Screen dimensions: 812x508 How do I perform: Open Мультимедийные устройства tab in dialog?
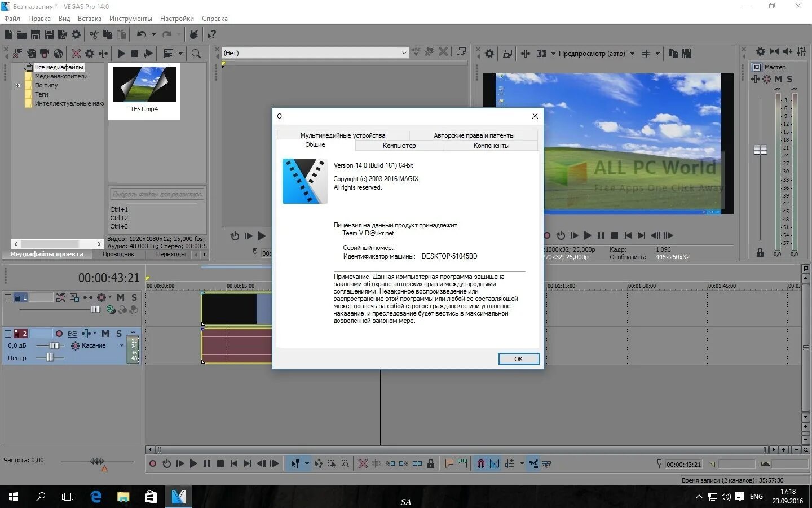[x=343, y=135]
